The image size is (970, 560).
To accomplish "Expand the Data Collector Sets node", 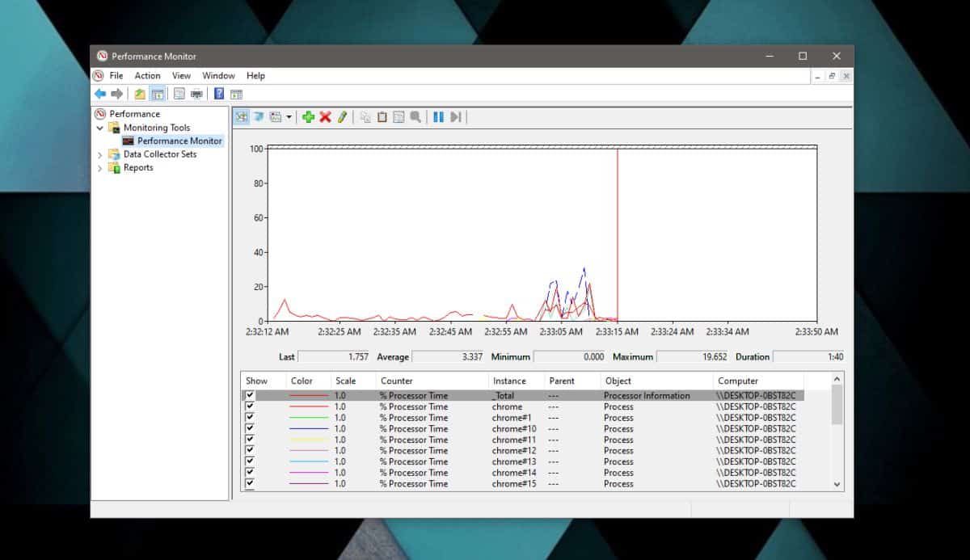I will (100, 154).
